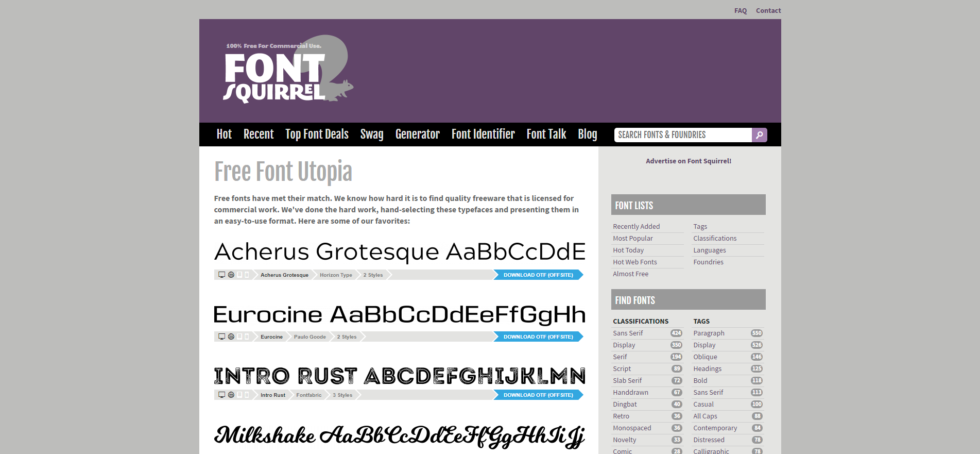This screenshot has width=980, height=454.
Task: Click Advertise on Font Squirrel link
Action: coord(689,161)
